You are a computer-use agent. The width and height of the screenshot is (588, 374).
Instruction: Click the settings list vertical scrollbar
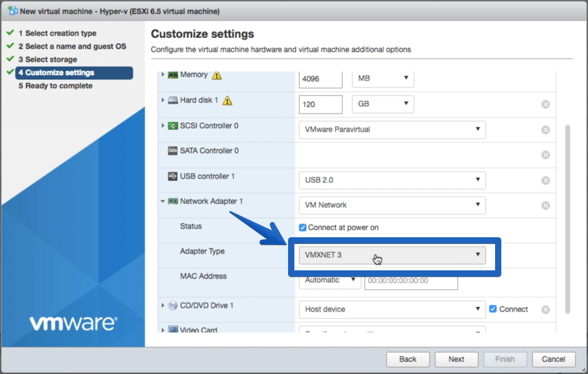pyautogui.click(x=568, y=219)
